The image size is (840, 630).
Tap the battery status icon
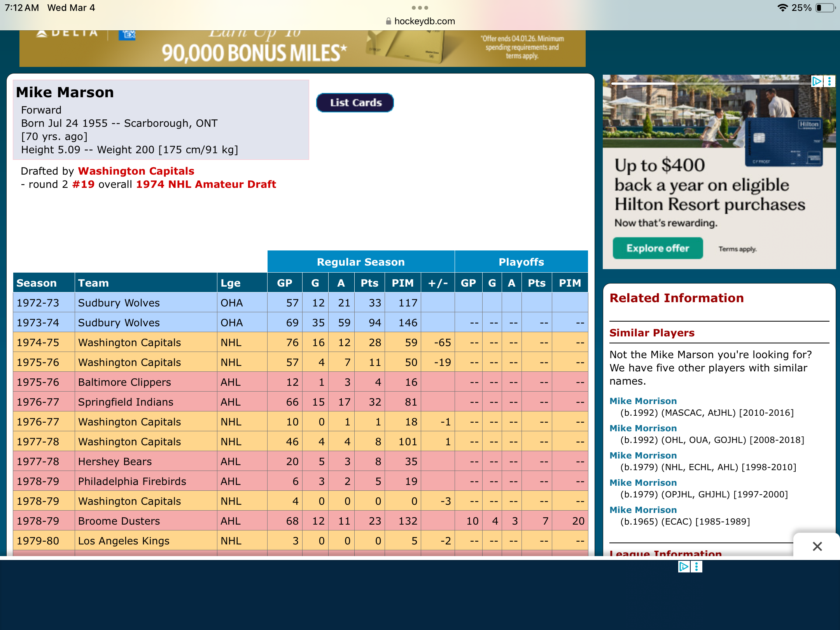coord(825,8)
